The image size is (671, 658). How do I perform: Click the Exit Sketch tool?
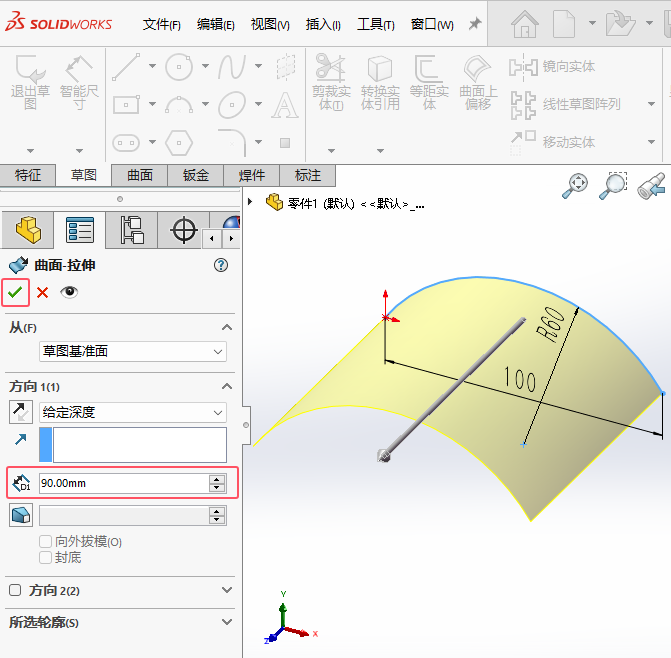pos(30,81)
